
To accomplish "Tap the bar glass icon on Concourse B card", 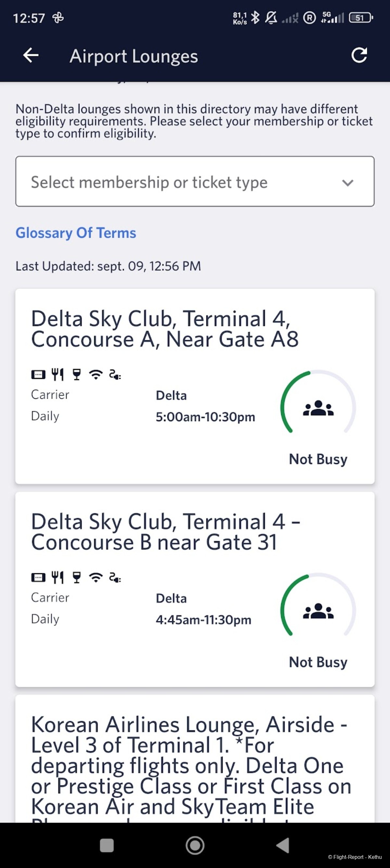I will 77,577.
